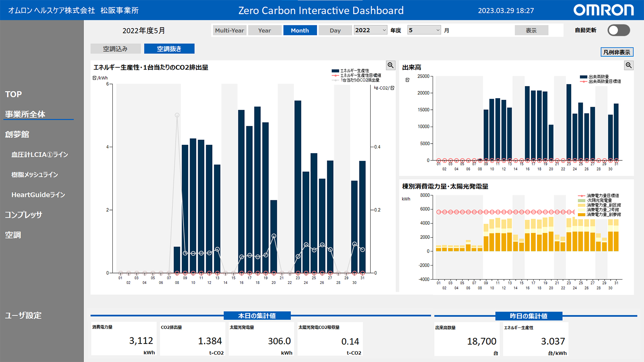
Task: Click magnifier icon on 出来高 chart
Action: [628, 65]
